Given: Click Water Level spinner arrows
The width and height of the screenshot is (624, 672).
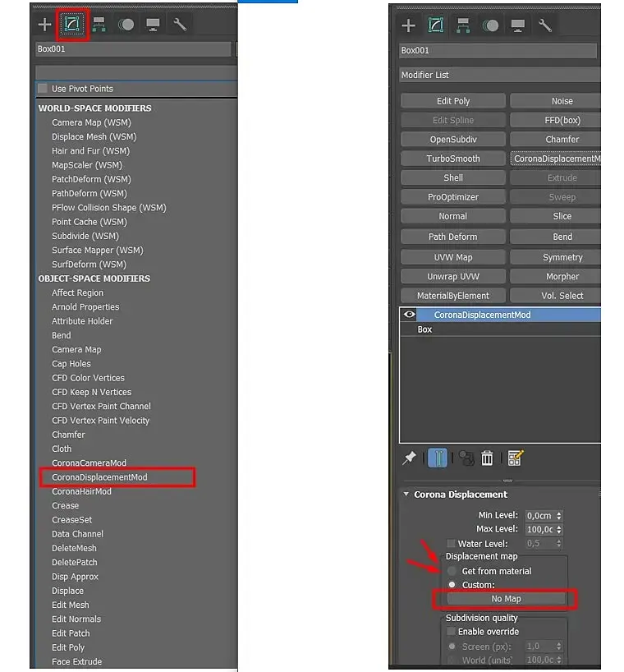Looking at the screenshot, I should pyautogui.click(x=558, y=543).
